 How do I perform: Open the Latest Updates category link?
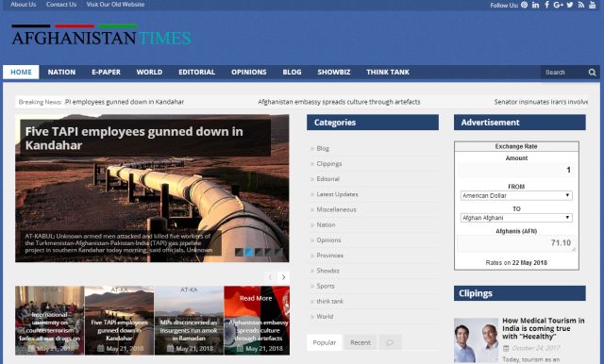coord(337,194)
